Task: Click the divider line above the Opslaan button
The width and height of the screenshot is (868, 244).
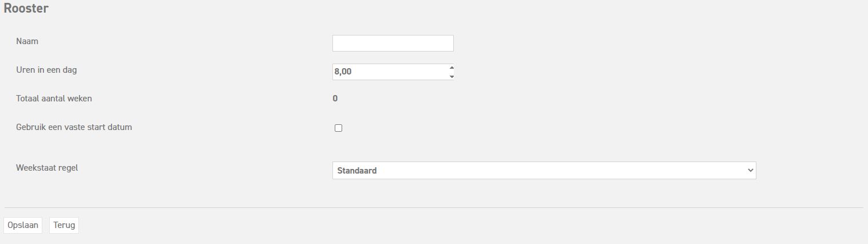Action: point(434,207)
